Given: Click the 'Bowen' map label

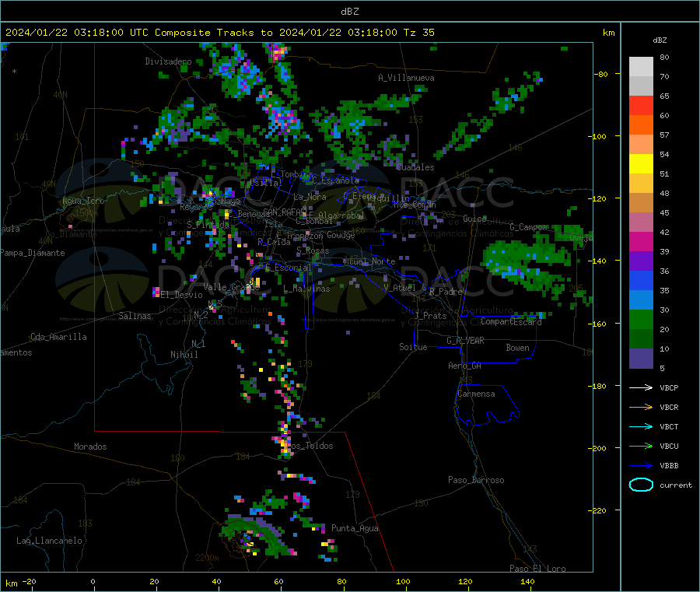Looking at the screenshot, I should [x=517, y=348].
